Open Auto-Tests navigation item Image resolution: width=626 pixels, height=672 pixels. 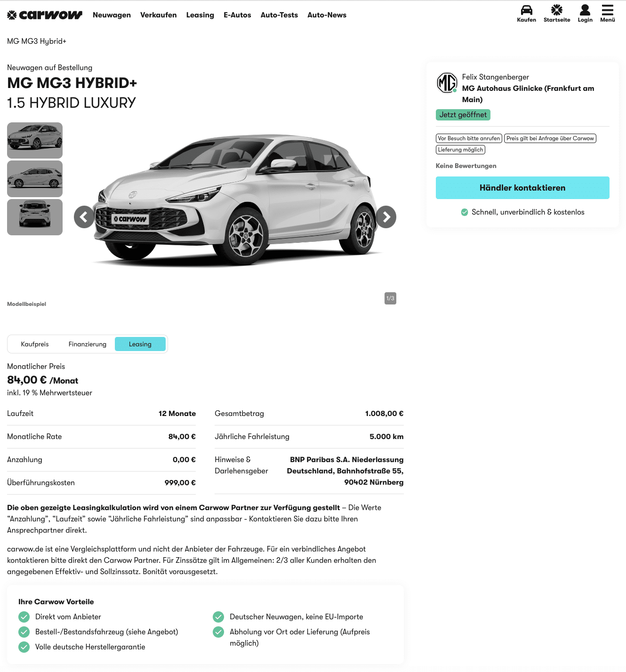pyautogui.click(x=279, y=15)
